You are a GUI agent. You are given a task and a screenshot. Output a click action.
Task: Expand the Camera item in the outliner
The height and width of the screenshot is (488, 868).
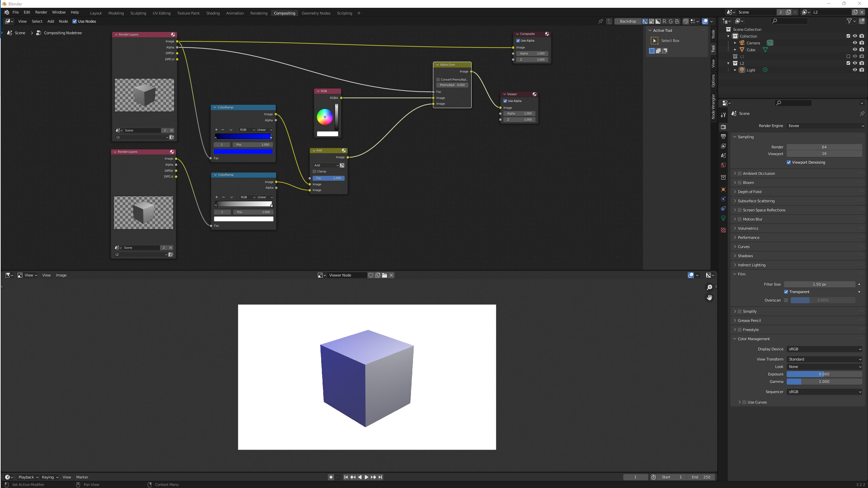tap(735, 43)
